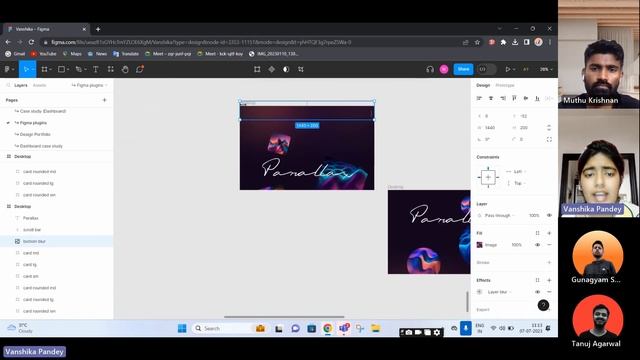
Task: Click the Share button
Action: (x=463, y=69)
